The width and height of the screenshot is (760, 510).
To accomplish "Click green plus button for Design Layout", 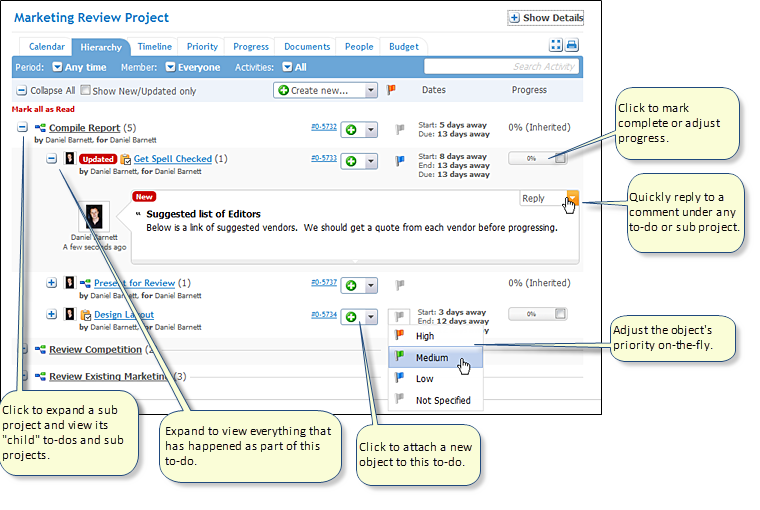I will coord(351,317).
